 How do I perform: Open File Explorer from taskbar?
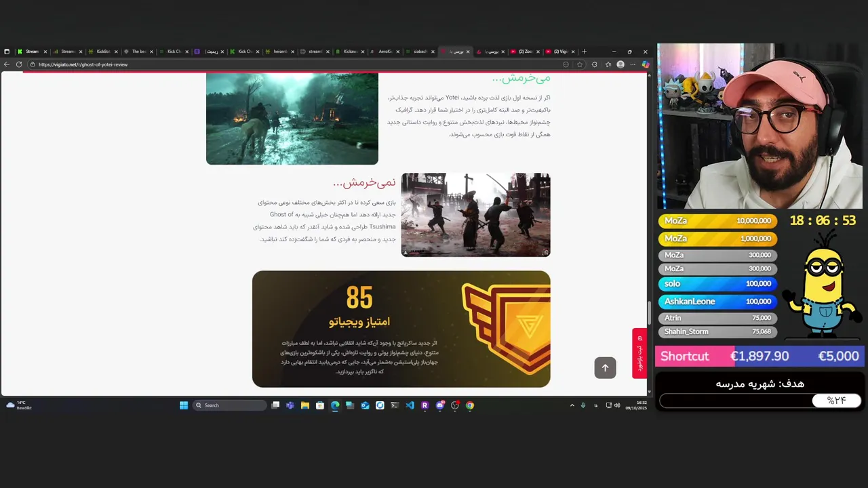(x=305, y=405)
